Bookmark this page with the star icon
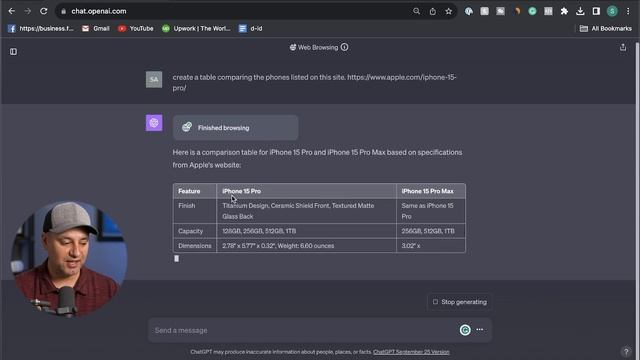640x360 pixels. pos(449,11)
